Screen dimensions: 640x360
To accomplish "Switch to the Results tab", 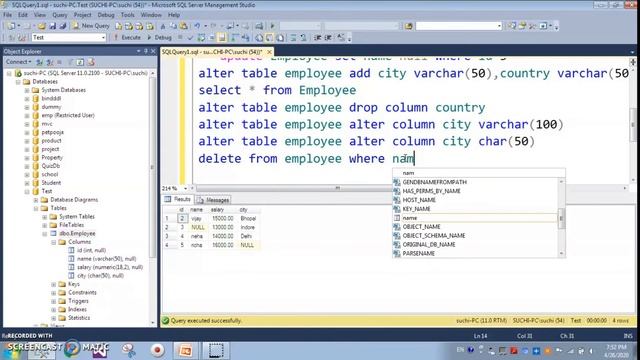I will click(x=178, y=199).
